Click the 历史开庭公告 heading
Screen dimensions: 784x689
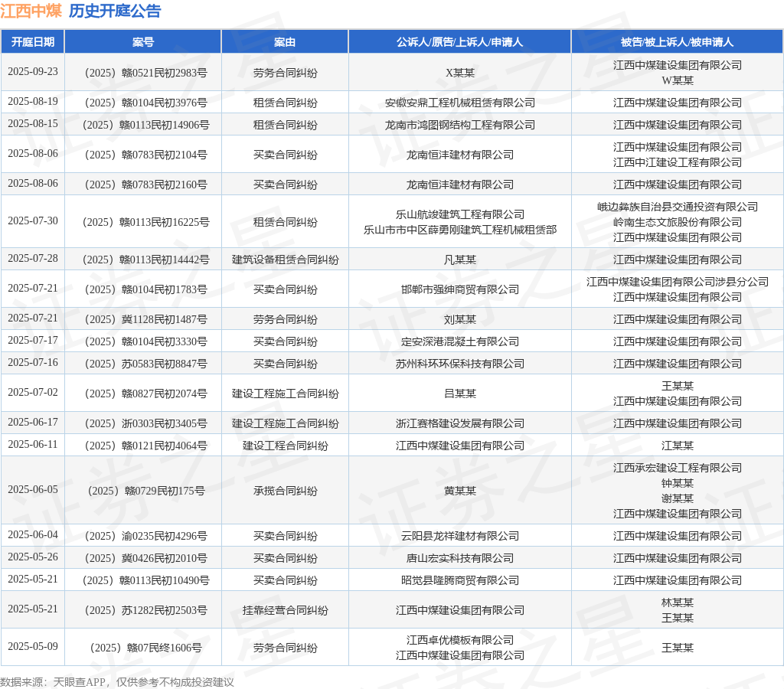tap(115, 11)
